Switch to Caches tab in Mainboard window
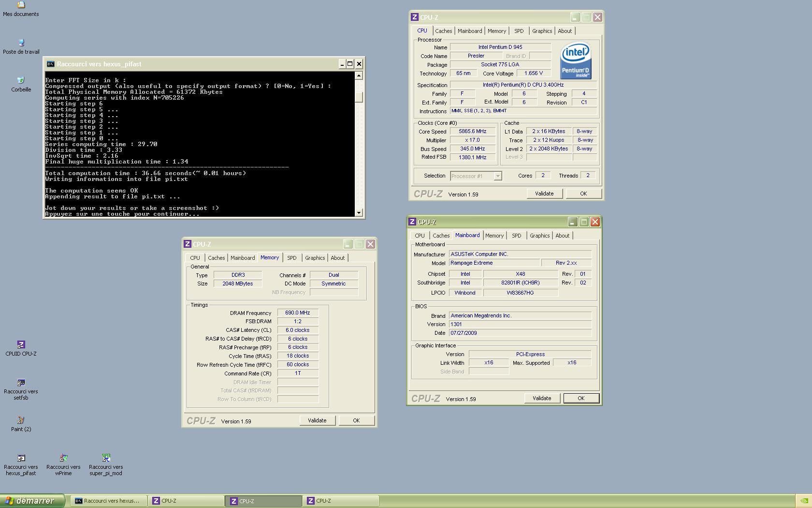Screen dimensions: 812x508 tap(441, 236)
